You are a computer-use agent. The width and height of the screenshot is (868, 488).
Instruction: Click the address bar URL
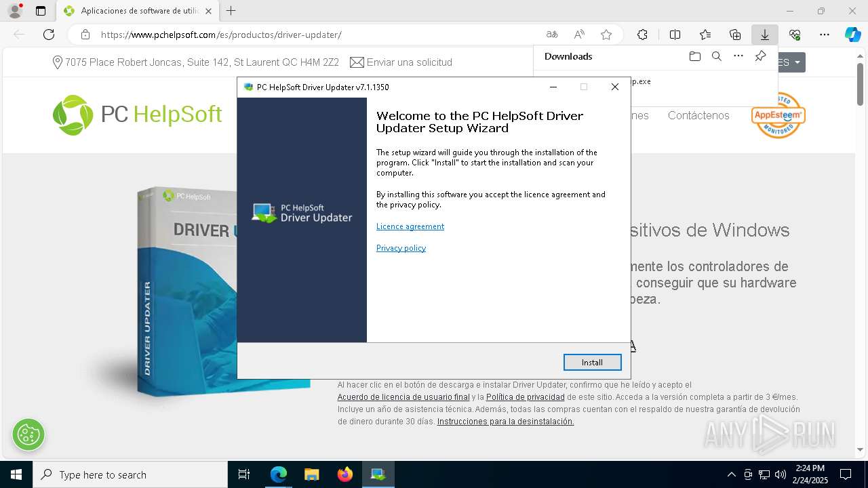(221, 35)
